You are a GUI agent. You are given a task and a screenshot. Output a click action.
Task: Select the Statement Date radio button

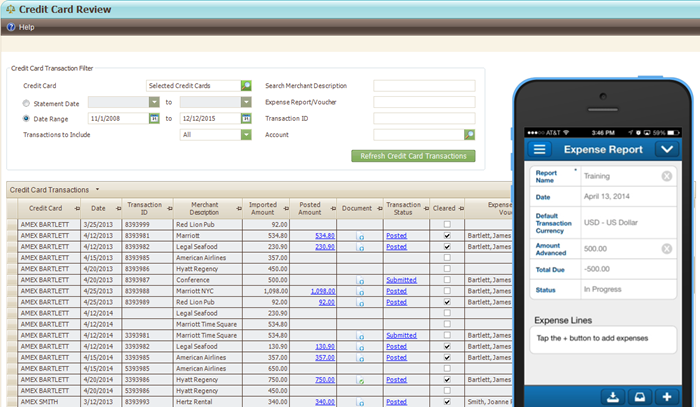click(x=26, y=104)
